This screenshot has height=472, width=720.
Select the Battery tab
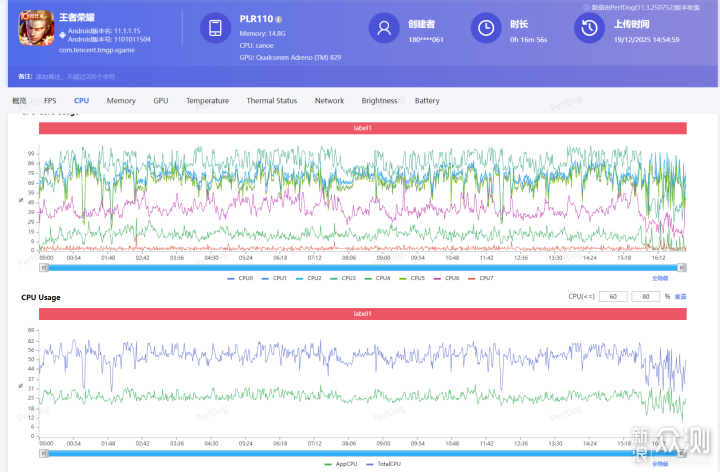[427, 101]
